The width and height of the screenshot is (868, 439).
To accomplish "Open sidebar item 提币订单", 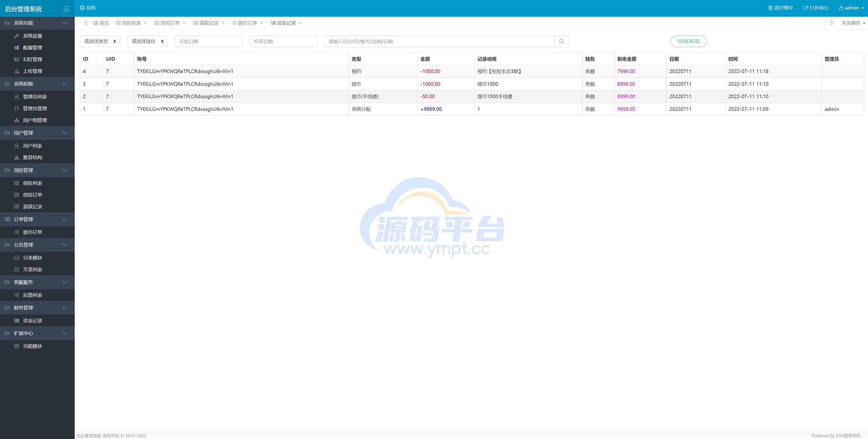I will [37, 232].
